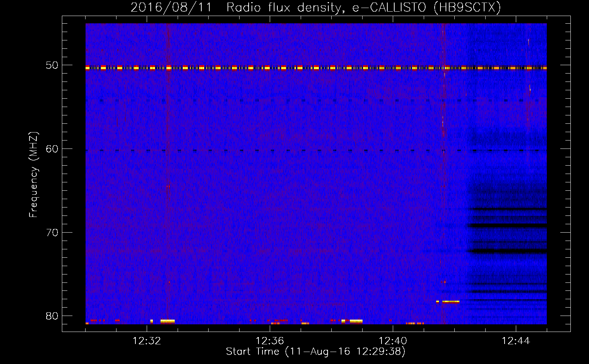Click the dark band near 69 MHz after 12:42

(506, 226)
